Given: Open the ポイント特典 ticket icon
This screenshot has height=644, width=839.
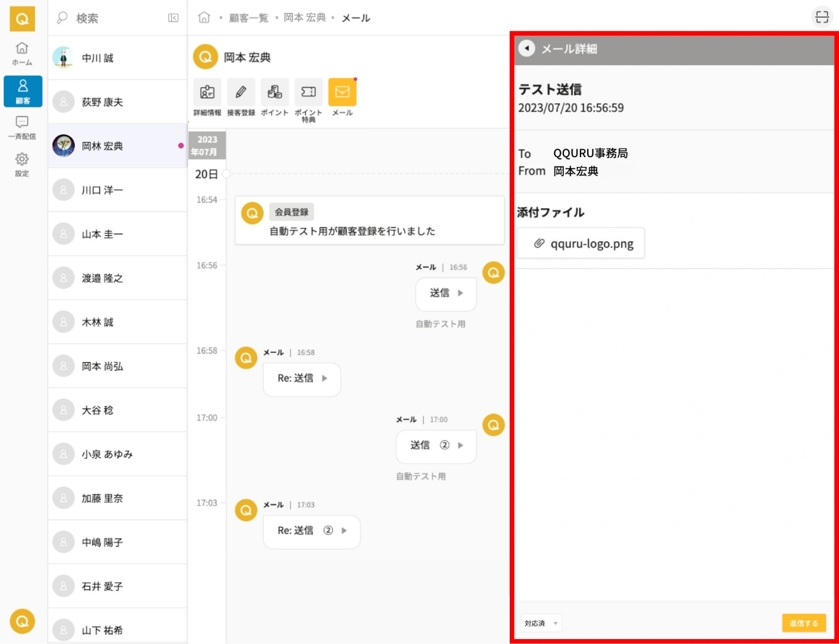Looking at the screenshot, I should (x=308, y=93).
